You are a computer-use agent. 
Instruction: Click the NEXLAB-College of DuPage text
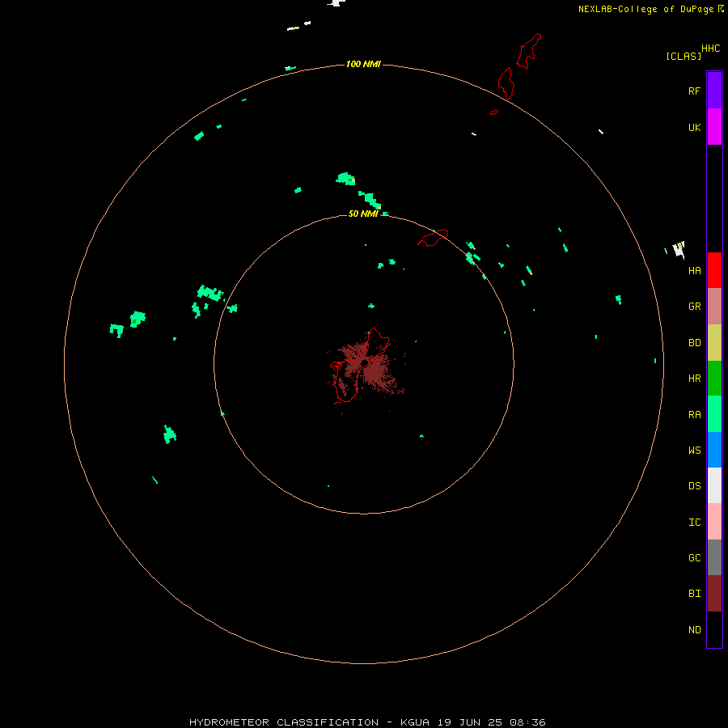645,9
